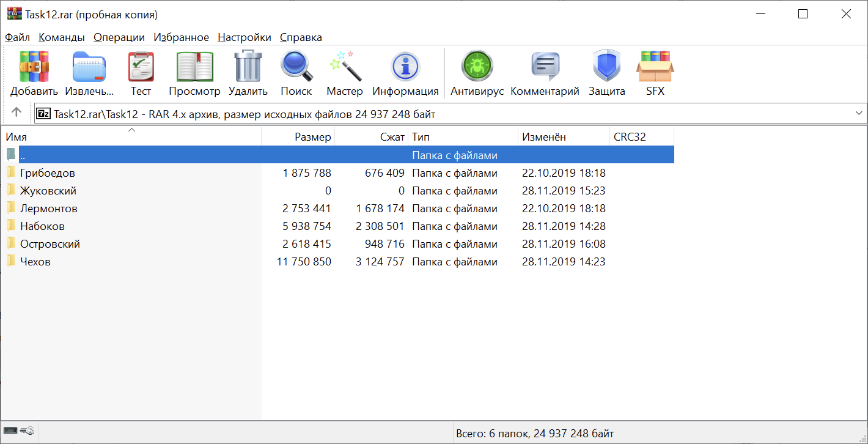Click date 28.11.2019 15:23

coord(564,191)
